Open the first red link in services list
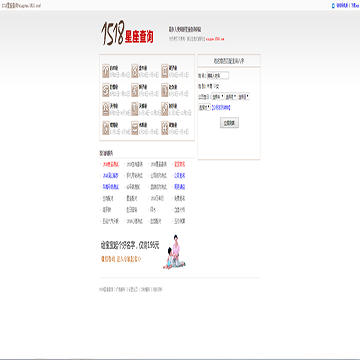 click(110, 164)
